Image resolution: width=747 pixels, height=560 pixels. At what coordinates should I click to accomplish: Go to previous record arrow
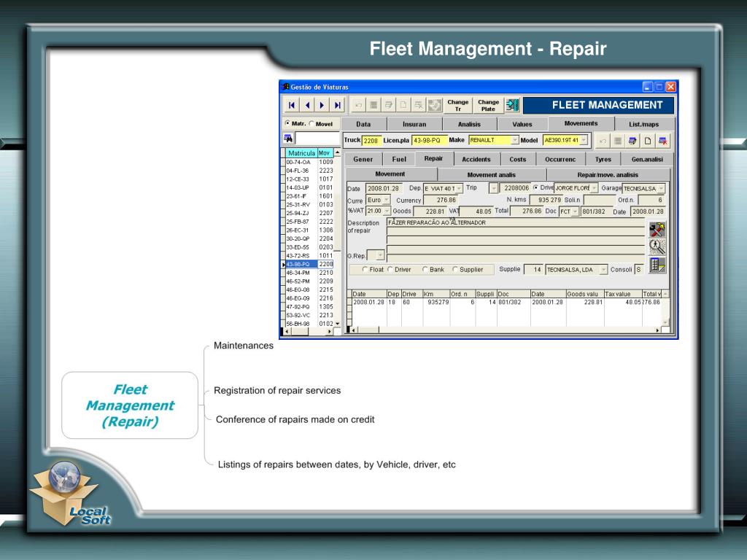[x=307, y=105]
